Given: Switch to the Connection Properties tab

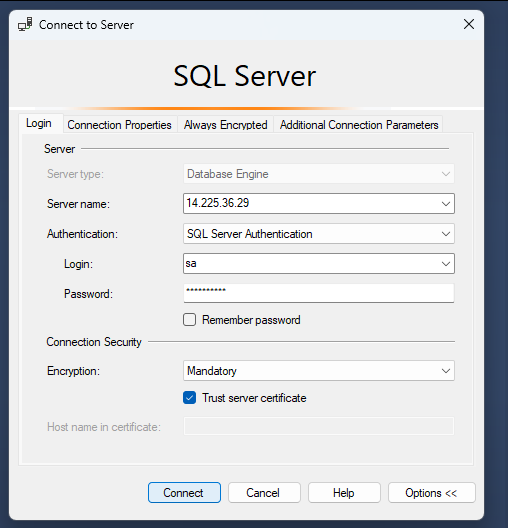Looking at the screenshot, I should 120,125.
